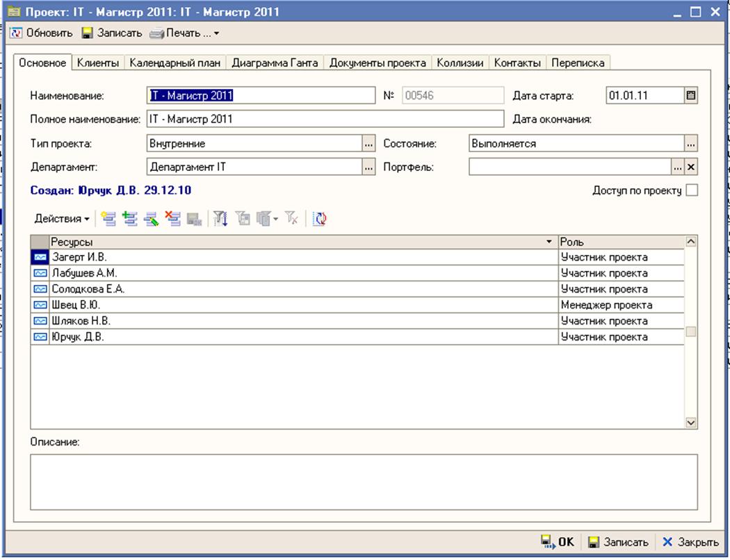730x560 pixels.
Task: Click the Описание text area
Action: click(x=364, y=482)
